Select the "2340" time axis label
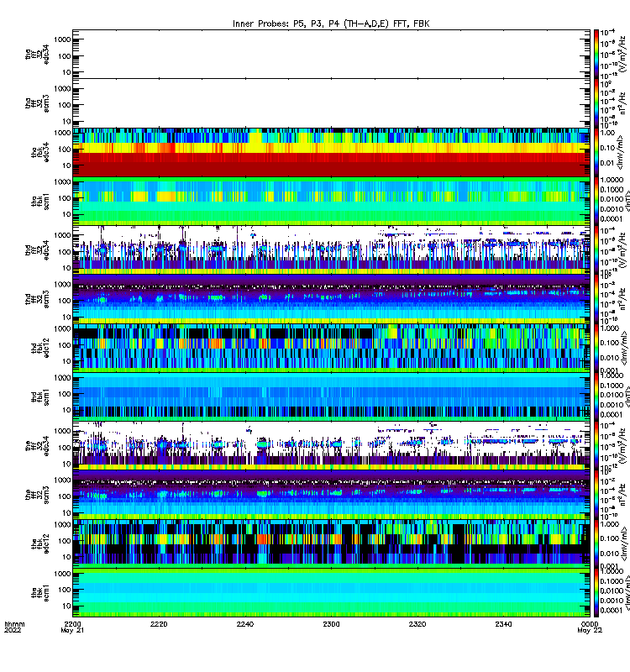This screenshot has width=630, height=672. [x=503, y=624]
